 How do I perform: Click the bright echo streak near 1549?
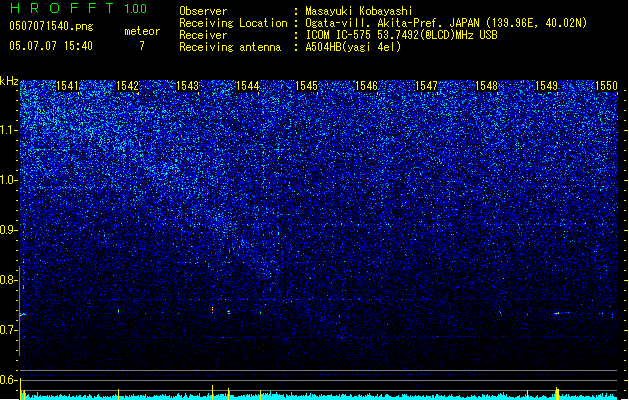tap(557, 313)
